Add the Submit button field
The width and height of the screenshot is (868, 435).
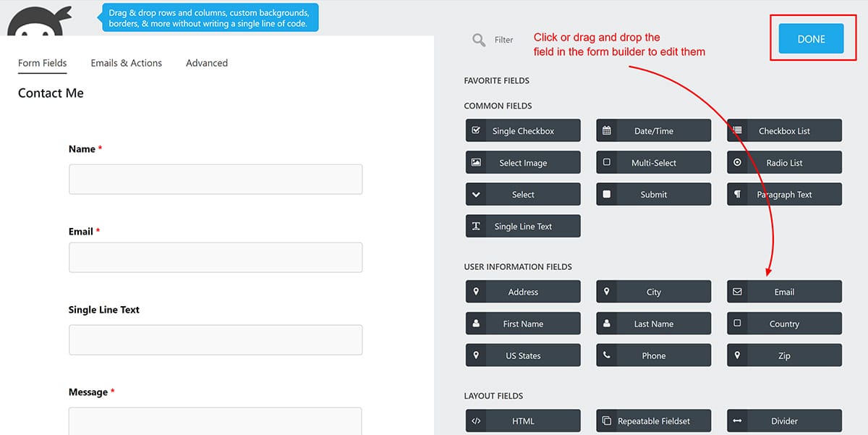[653, 195]
